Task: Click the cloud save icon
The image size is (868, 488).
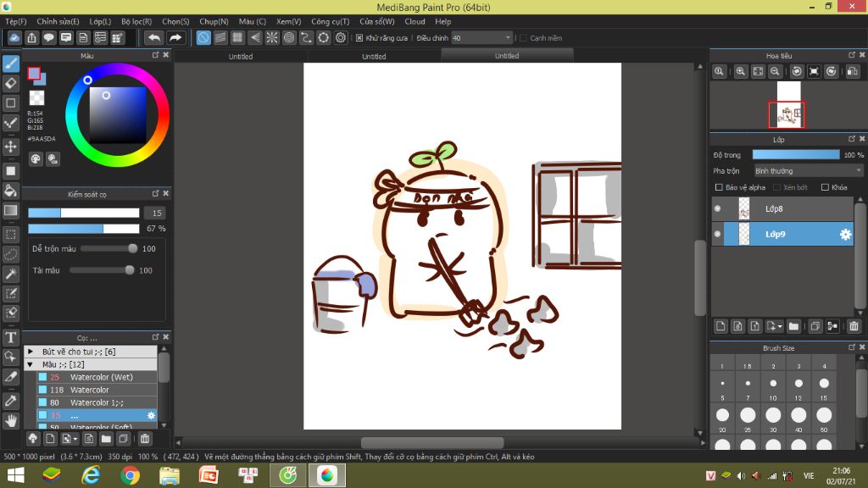Action: [x=14, y=37]
